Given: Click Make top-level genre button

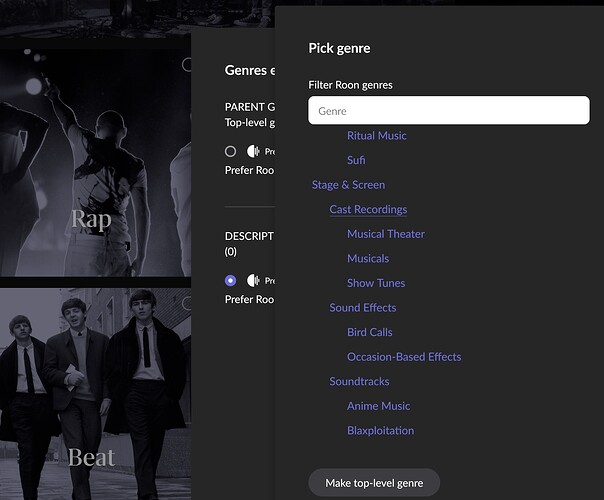Looking at the screenshot, I should (374, 483).
